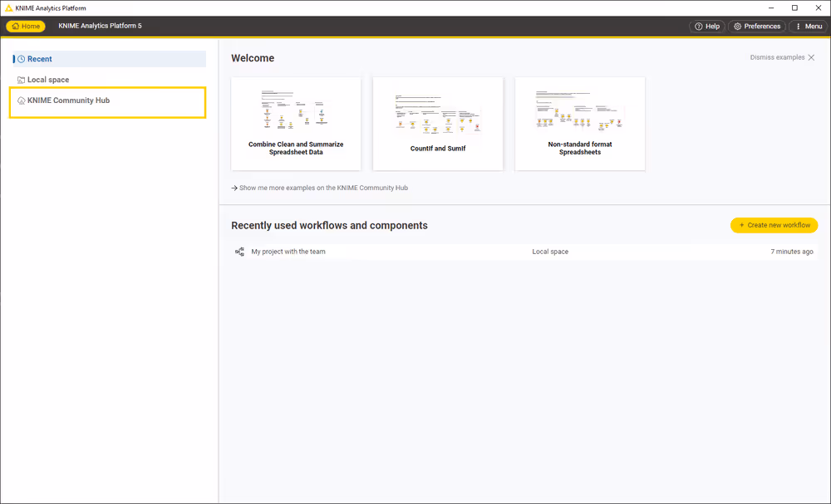831x504 pixels.
Task: Click the house icon in Home tab
Action: coord(16,27)
